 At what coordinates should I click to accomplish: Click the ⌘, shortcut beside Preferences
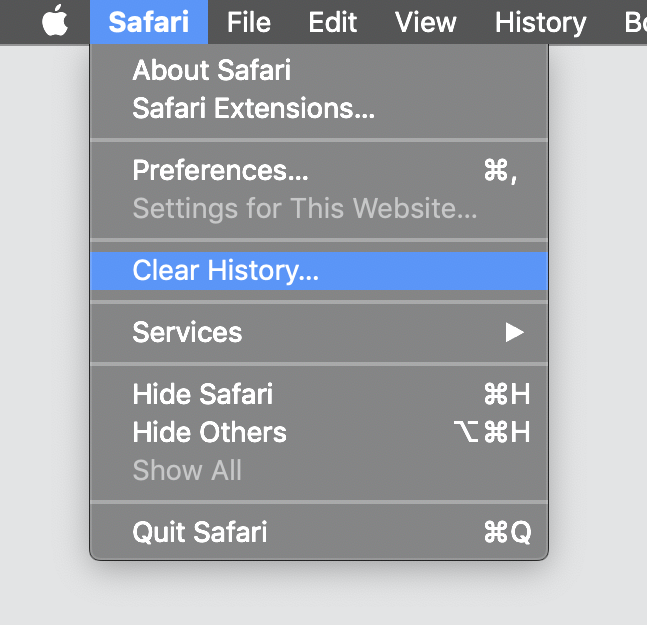(x=501, y=171)
